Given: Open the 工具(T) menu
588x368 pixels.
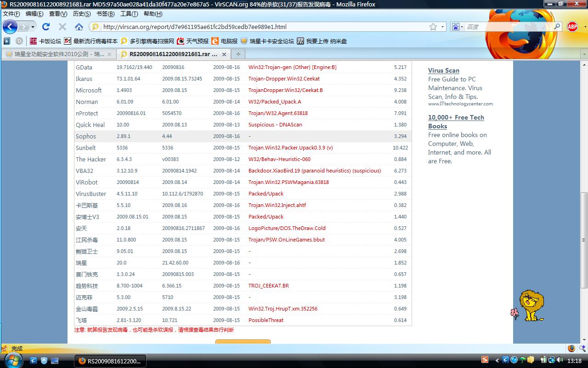Looking at the screenshot, I should point(129,14).
